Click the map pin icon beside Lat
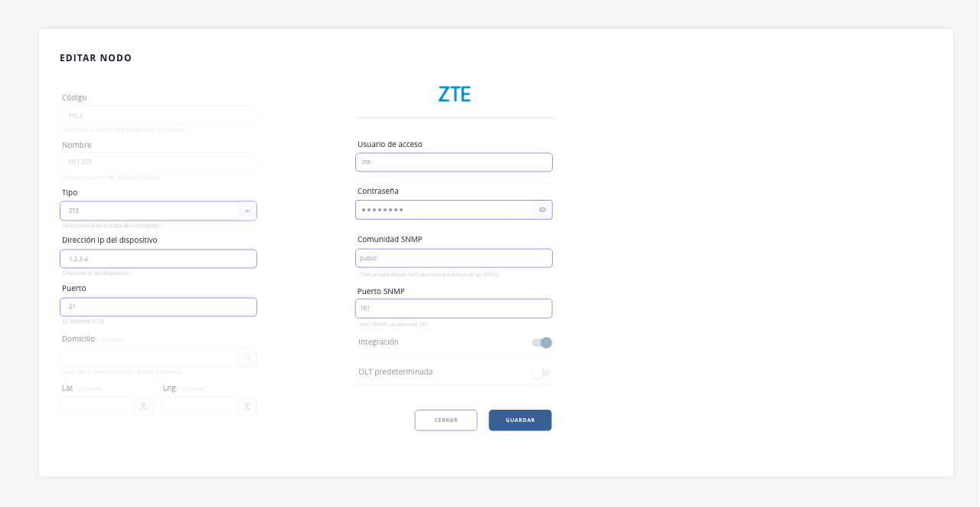 pyautogui.click(x=143, y=406)
